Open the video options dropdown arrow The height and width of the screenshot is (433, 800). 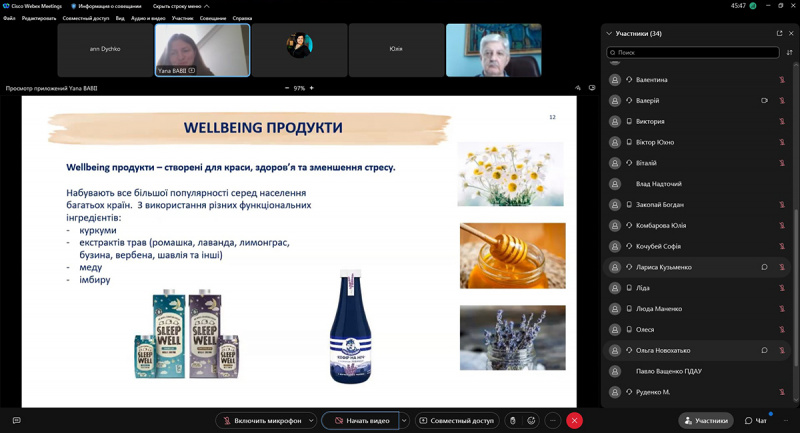[x=404, y=420]
